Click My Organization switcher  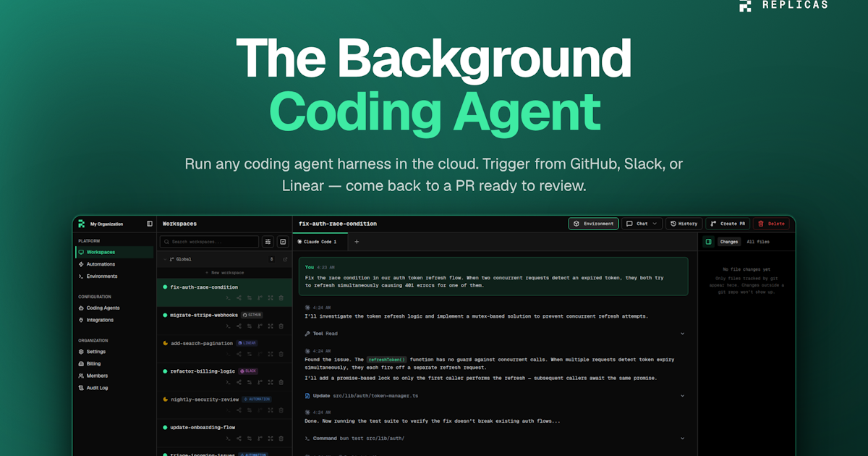pos(107,224)
